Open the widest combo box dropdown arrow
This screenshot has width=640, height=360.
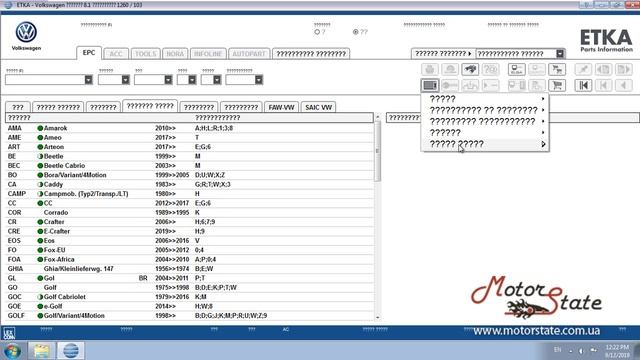89,80
